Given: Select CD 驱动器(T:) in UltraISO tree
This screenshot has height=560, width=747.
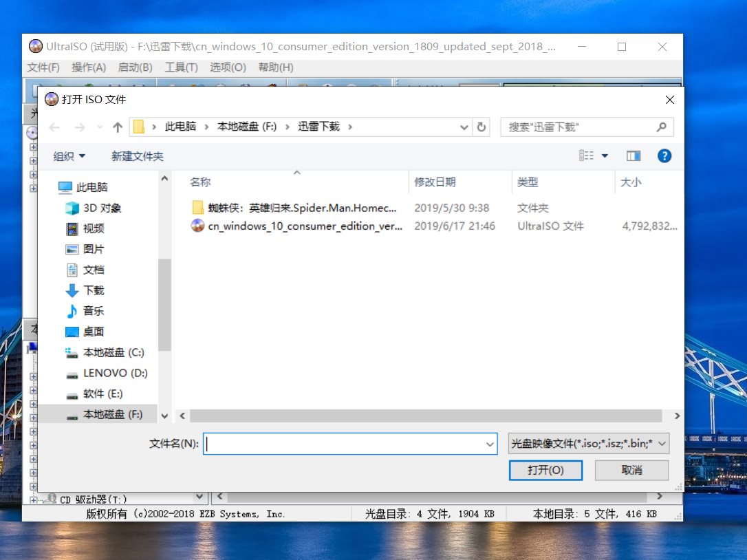Looking at the screenshot, I should [93, 499].
